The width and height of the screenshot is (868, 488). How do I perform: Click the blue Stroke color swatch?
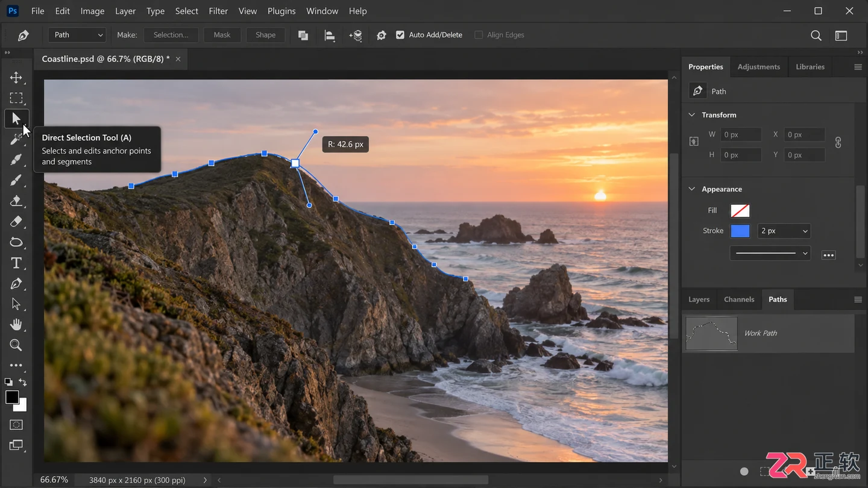[740, 231]
